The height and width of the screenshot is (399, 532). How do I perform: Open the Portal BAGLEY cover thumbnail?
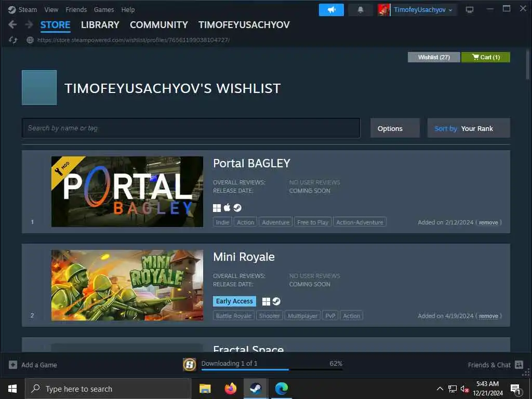click(127, 192)
